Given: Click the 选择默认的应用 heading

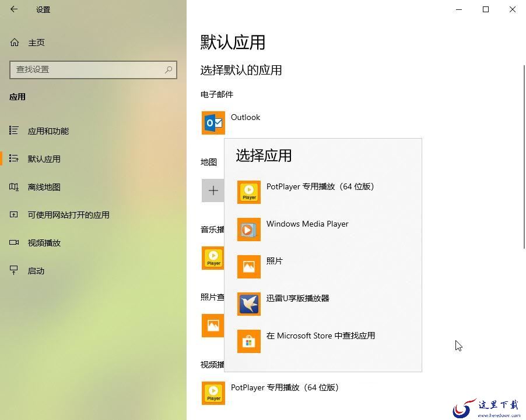Looking at the screenshot, I should 241,70.
